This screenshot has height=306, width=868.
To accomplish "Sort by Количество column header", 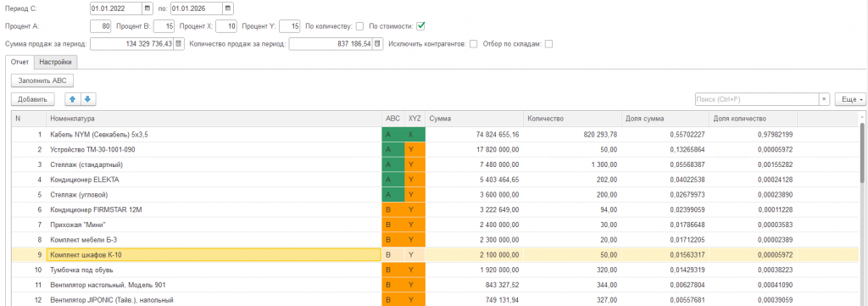I will tap(572, 119).
